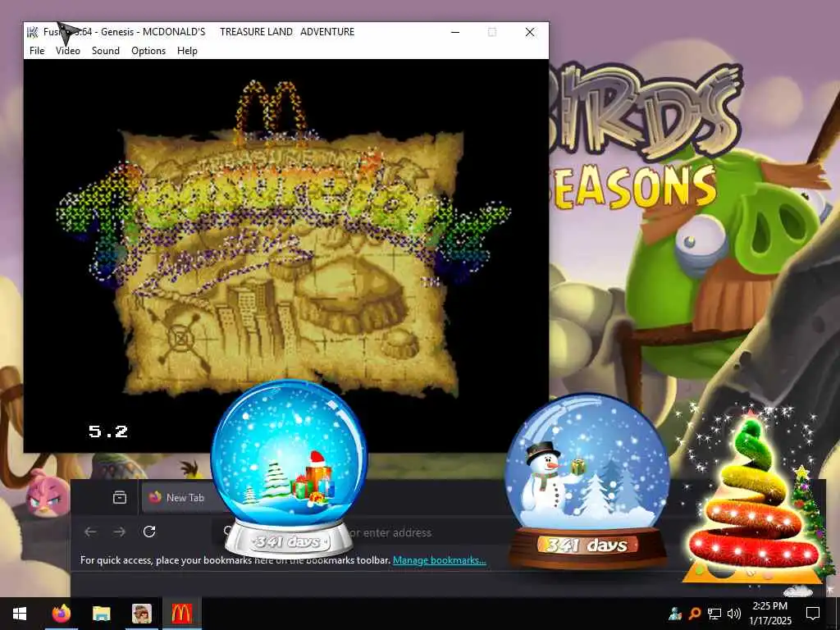Open Firefox View button beside New Tab
The width and height of the screenshot is (840, 630).
tap(120, 498)
